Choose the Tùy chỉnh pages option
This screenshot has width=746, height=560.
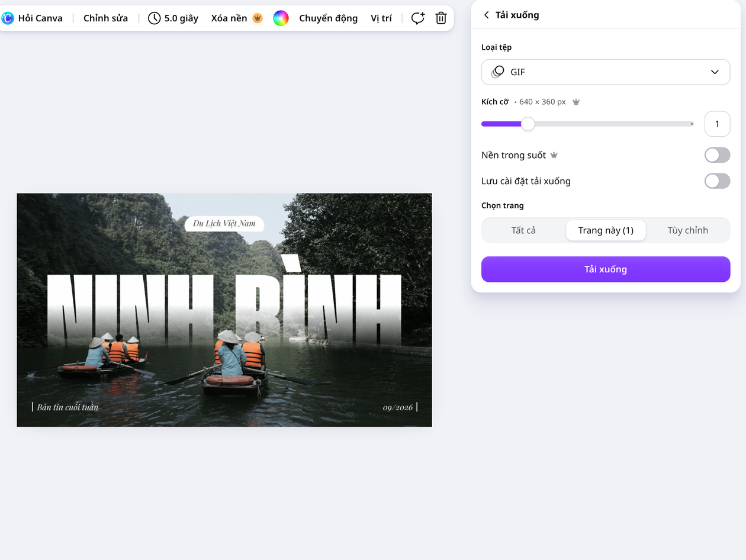(688, 230)
